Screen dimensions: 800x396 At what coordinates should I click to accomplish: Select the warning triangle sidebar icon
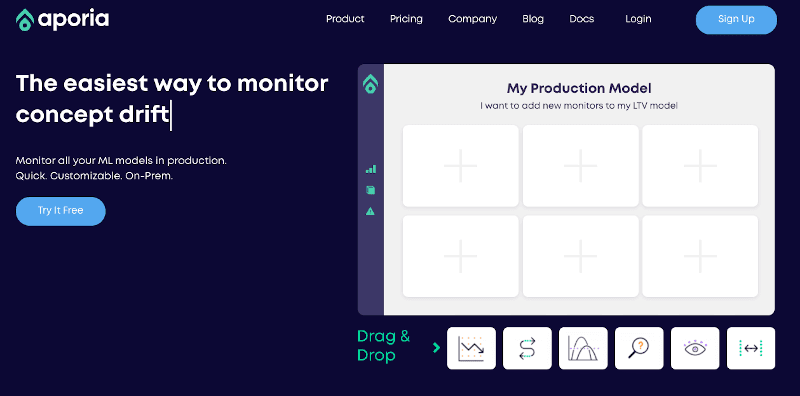pos(370,211)
